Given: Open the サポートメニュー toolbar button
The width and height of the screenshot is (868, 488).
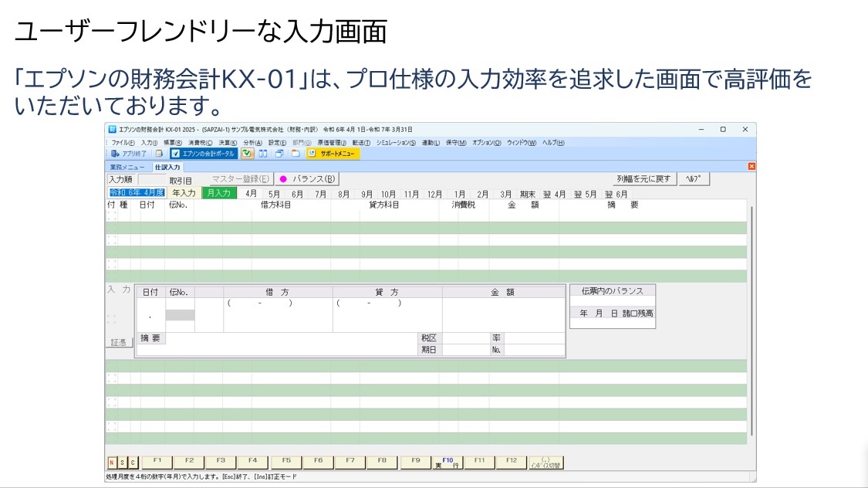Looking at the screenshot, I should (332, 154).
